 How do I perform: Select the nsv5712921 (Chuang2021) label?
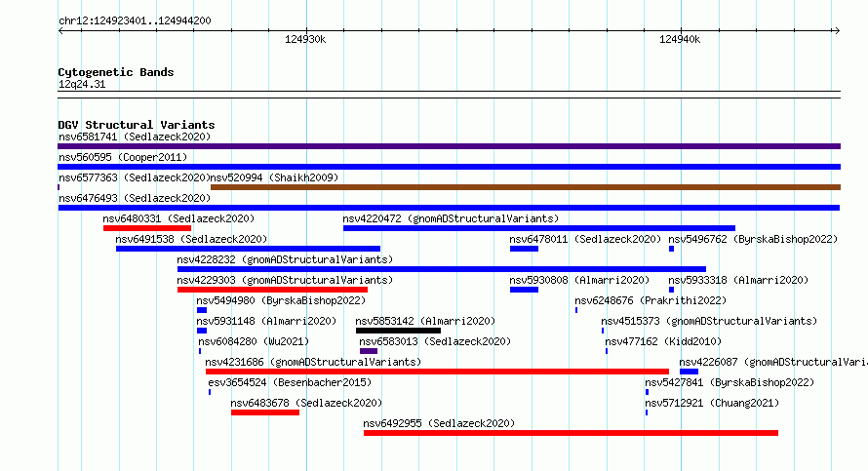[x=712, y=403]
